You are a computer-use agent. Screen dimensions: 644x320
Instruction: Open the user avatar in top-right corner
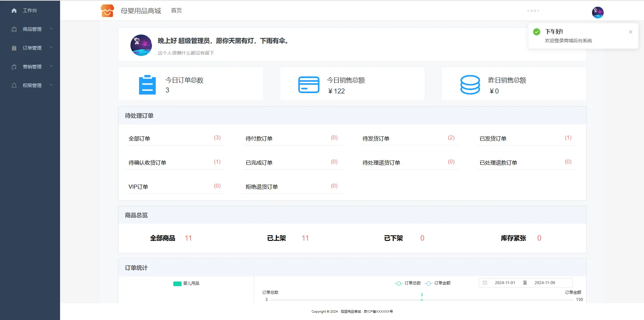597,12
